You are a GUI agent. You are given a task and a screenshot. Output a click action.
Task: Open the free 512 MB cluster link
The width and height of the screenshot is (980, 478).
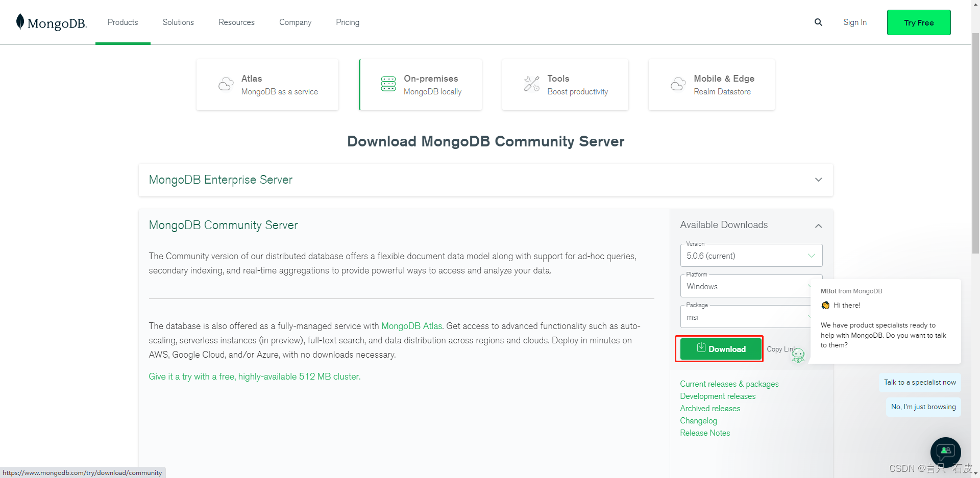pyautogui.click(x=254, y=376)
